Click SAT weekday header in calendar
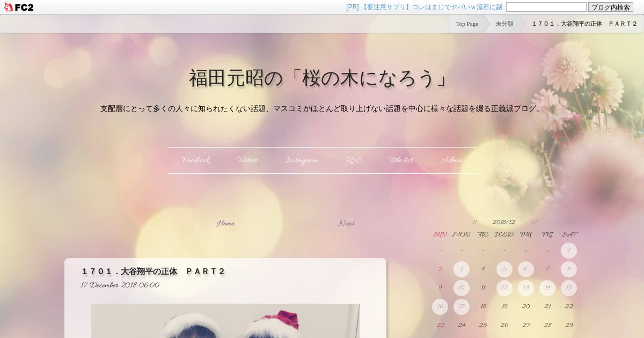Image resolution: width=644 pixels, height=338 pixels. click(569, 235)
